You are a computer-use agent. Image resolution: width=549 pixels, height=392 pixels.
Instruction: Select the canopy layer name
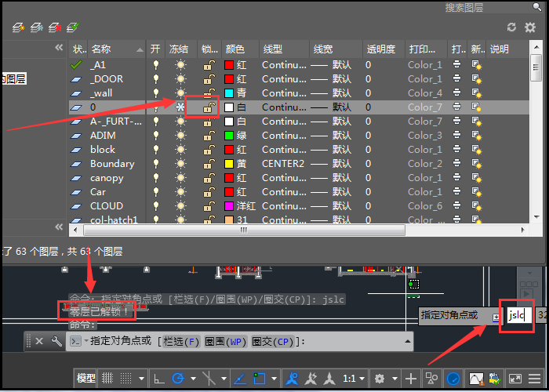click(107, 178)
